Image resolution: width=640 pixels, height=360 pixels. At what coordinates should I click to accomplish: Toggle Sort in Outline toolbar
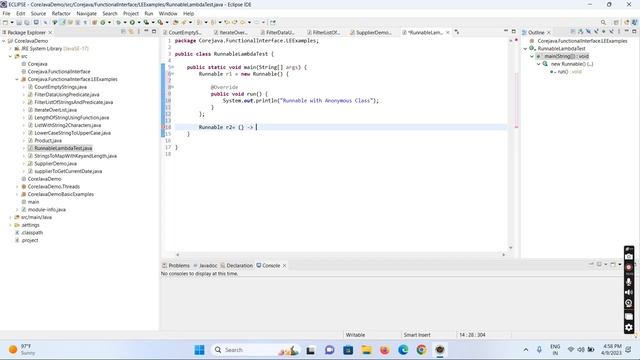580,31
